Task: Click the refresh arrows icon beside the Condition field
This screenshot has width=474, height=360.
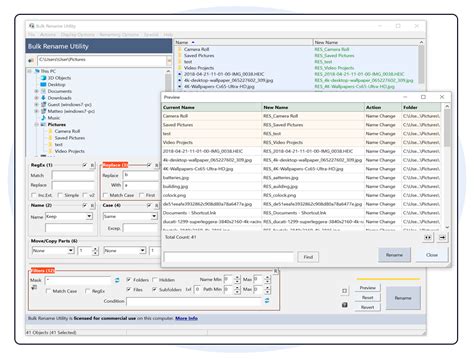Action: [267, 301]
